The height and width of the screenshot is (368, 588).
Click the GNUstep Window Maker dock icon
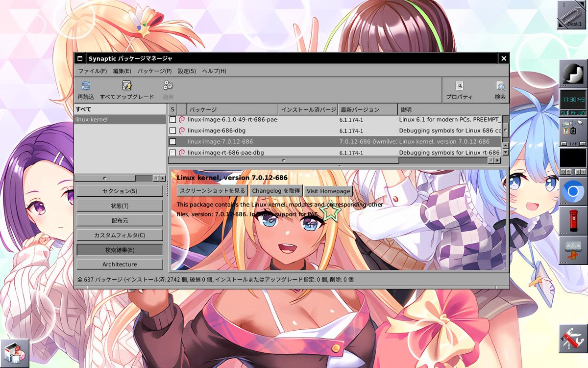[573, 74]
